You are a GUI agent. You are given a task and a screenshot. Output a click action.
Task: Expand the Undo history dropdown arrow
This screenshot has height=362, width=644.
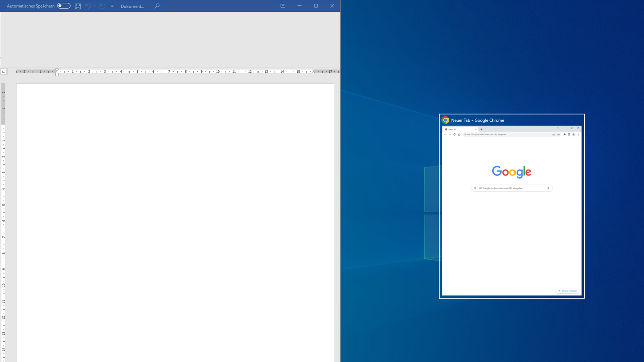94,6
